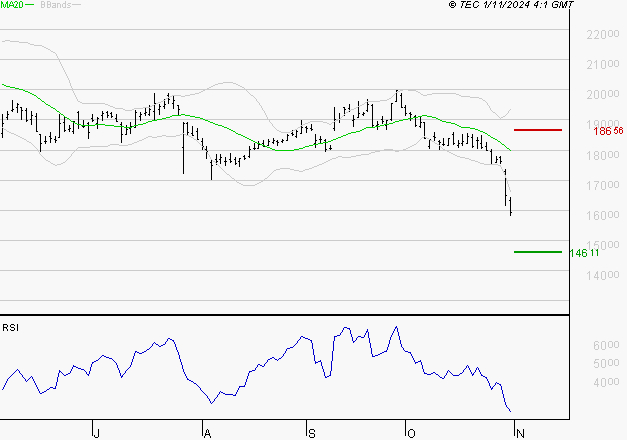Click the last price bar near 16000

click(511, 206)
